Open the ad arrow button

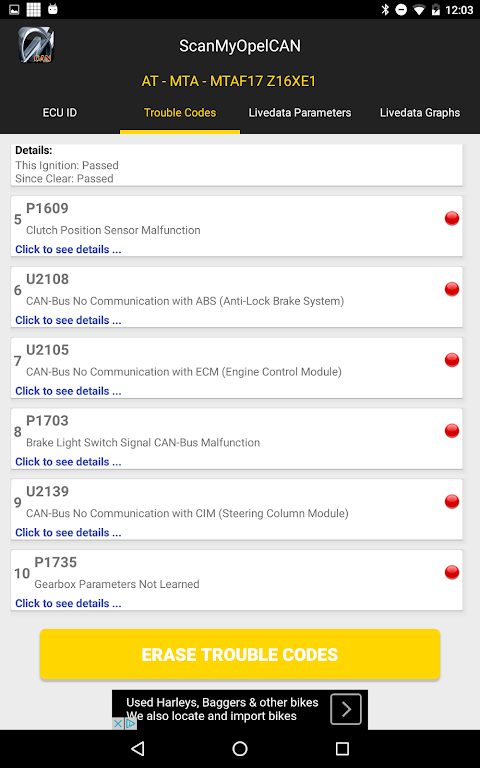point(346,709)
